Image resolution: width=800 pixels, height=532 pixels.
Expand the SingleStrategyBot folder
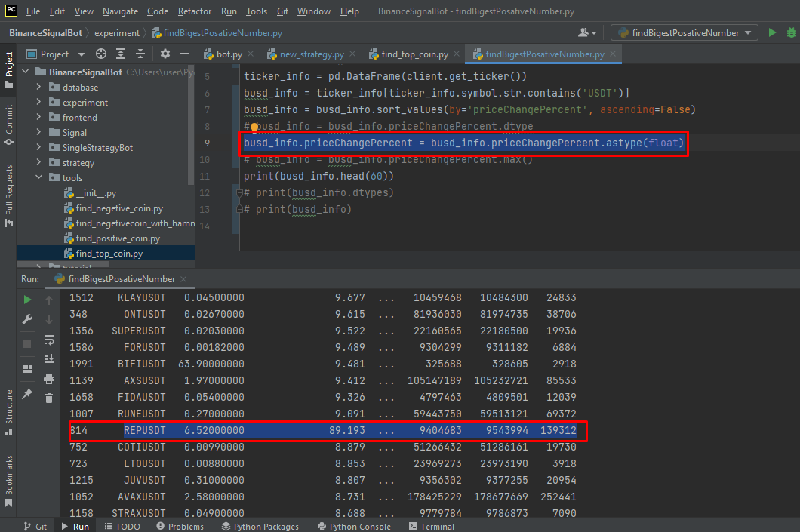[38, 147]
